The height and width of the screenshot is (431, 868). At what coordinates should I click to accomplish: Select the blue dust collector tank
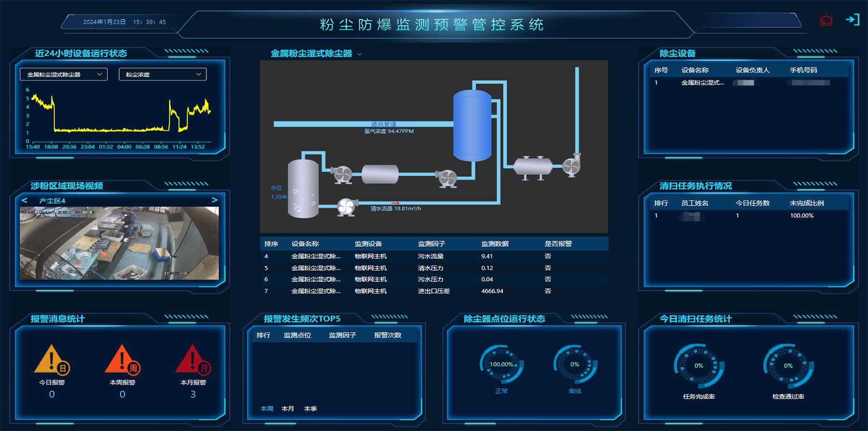tap(472, 125)
